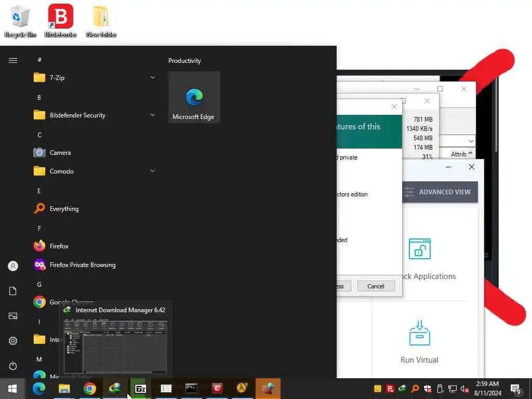This screenshot has width=532, height=399.
Task: Click the Productivity group title
Action: (184, 61)
